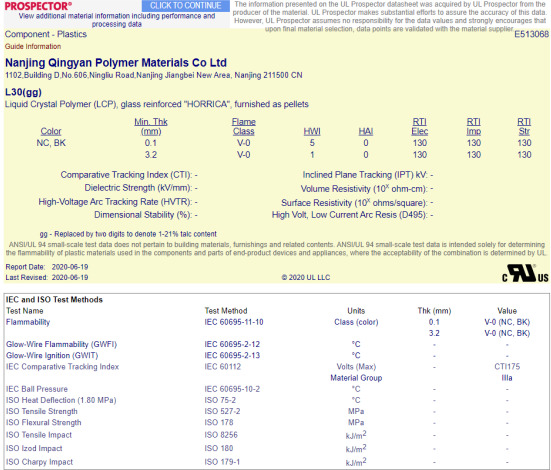The height and width of the screenshot is (470, 551).
Task: Open the RTI Elec header link
Action: point(420,127)
